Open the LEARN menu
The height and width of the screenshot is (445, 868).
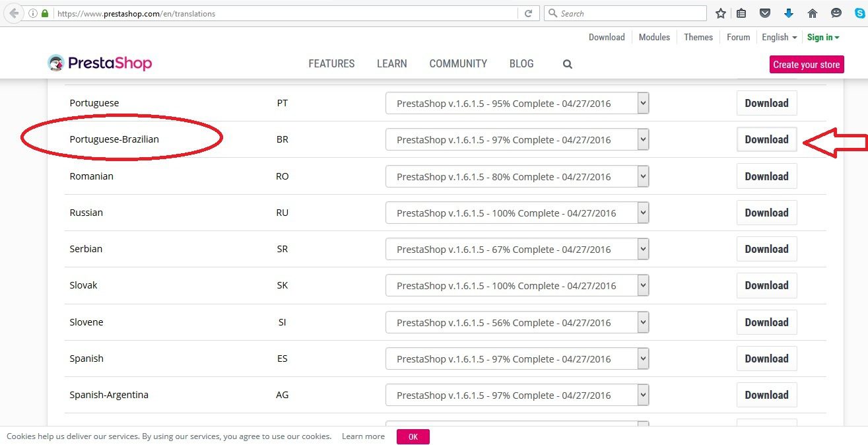[392, 63]
